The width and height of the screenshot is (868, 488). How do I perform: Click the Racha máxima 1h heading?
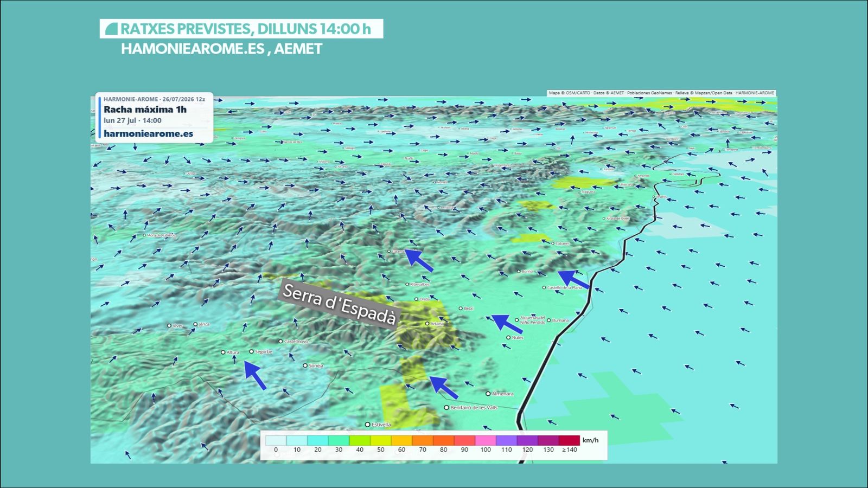tap(145, 109)
